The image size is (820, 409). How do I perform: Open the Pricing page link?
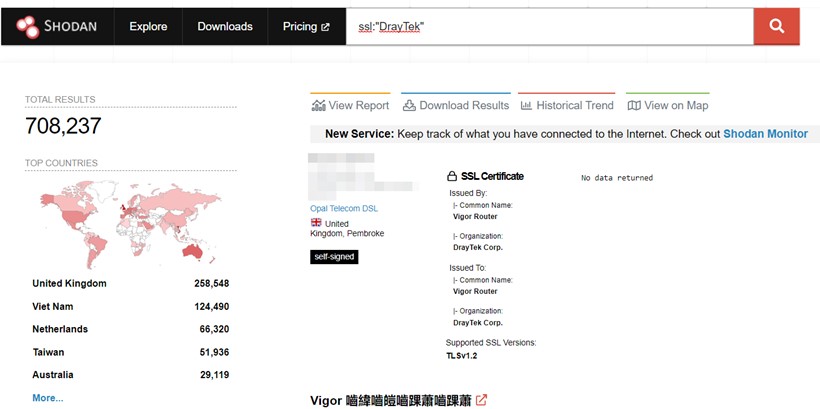305,26
